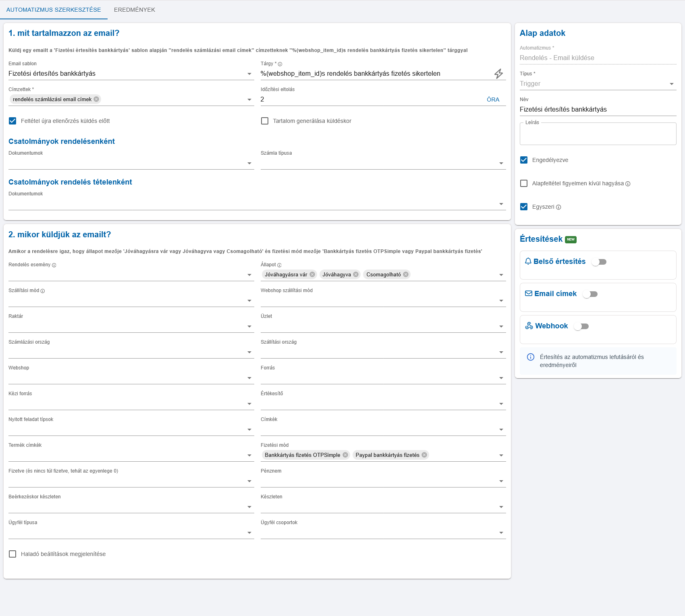Uncheck the Egyszeri checkbox
Viewport: 685px width, 616px height.
coord(524,207)
